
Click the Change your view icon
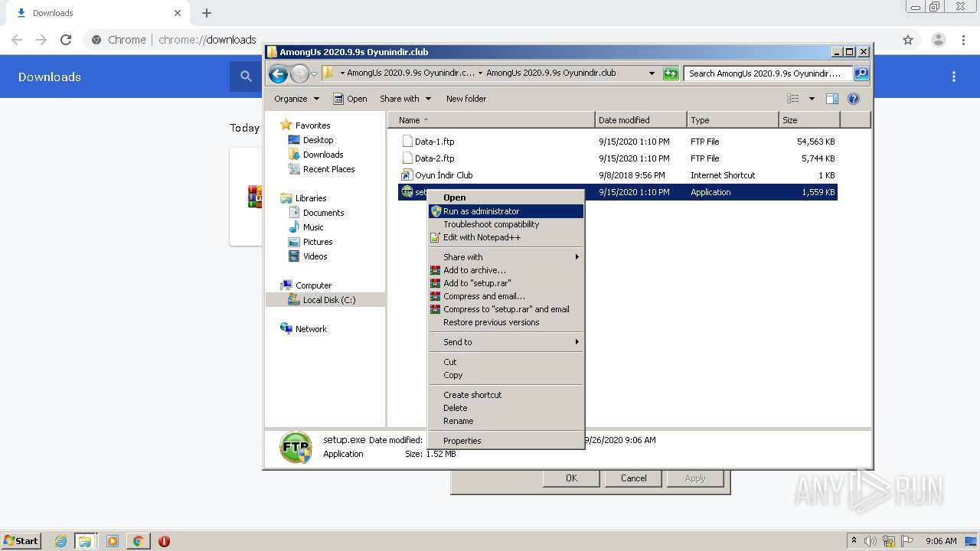pos(793,99)
